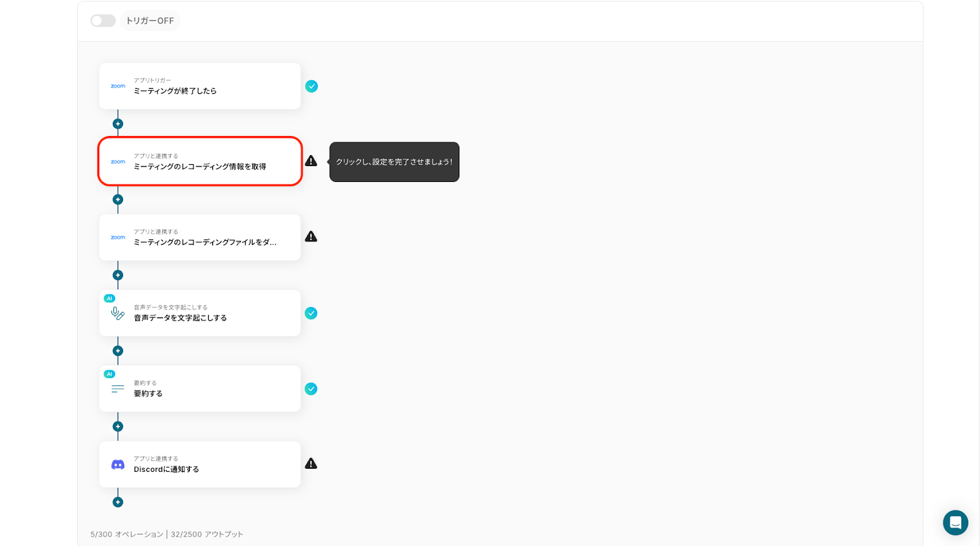Click the warning icon beside Discordに通知する
The height and width of the screenshot is (546, 980).
pyautogui.click(x=311, y=464)
